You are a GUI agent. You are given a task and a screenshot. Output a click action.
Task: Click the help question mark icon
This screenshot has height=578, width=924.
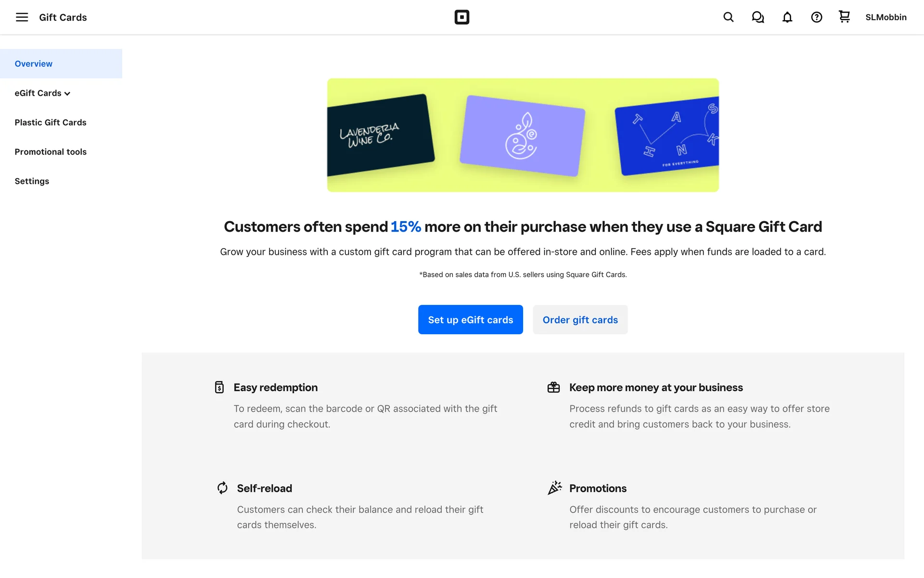[x=816, y=17]
